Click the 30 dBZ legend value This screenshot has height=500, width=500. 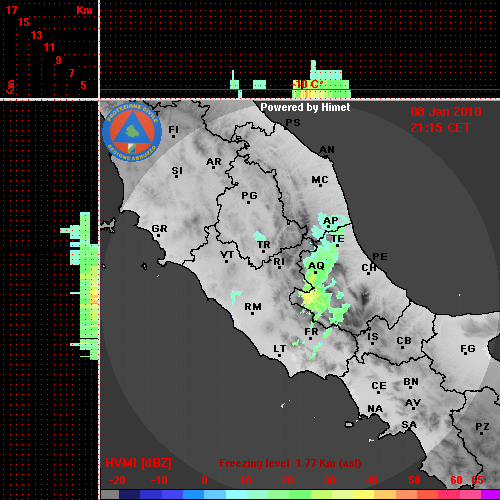329,480
